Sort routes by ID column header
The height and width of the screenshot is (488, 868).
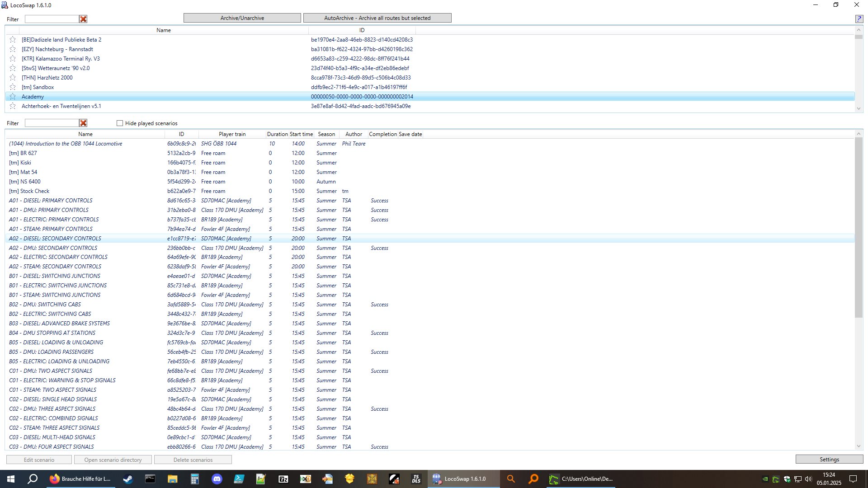(x=362, y=30)
